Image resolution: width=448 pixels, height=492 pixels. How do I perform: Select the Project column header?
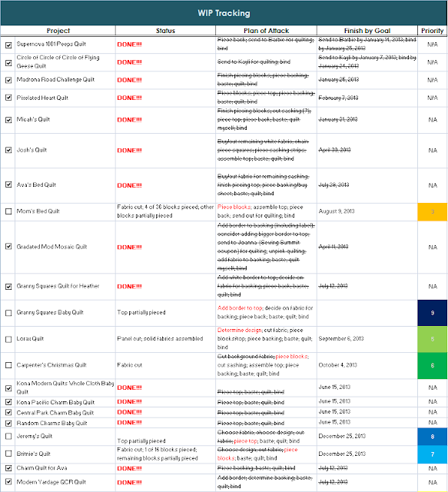point(58,31)
